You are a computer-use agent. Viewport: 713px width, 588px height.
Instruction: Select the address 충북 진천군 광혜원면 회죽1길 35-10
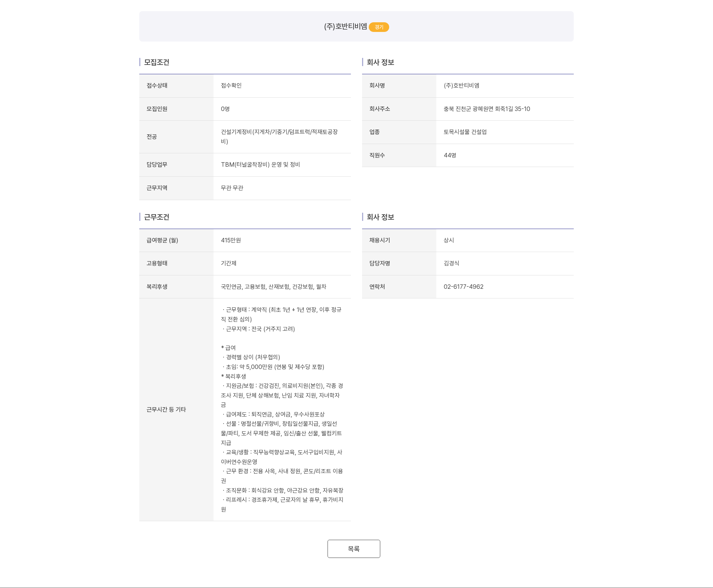tap(487, 109)
